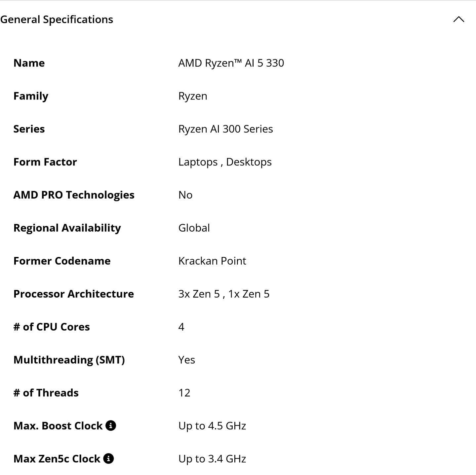
Task: Click the Former Codename label
Action: pos(62,261)
